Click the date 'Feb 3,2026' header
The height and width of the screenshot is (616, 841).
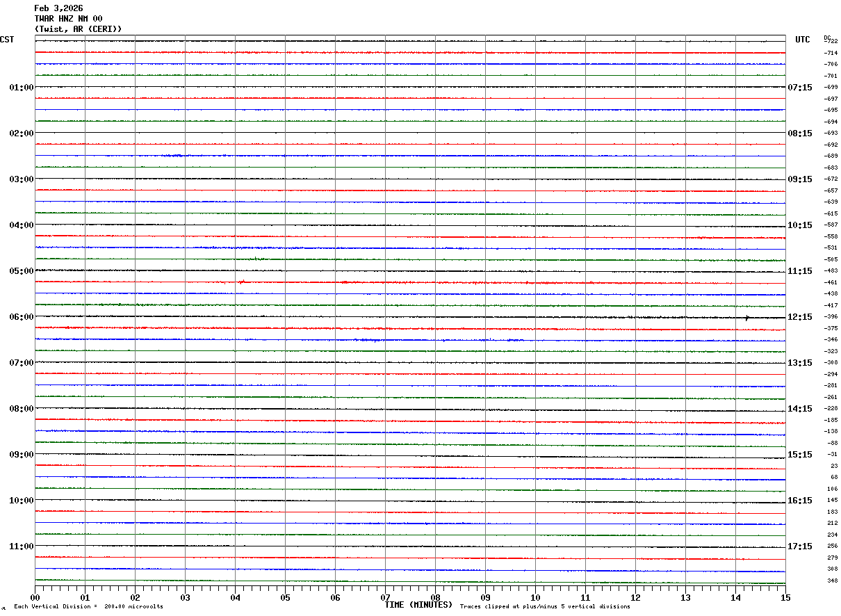58,8
